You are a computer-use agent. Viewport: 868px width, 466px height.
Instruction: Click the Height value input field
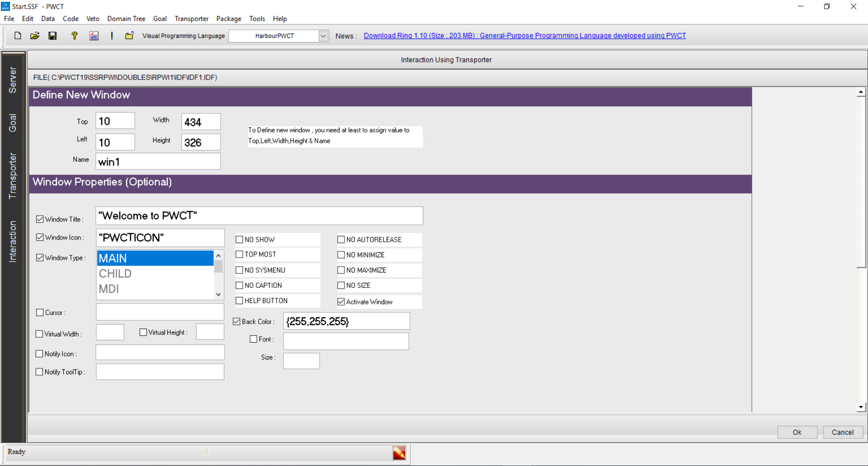pyautogui.click(x=201, y=142)
